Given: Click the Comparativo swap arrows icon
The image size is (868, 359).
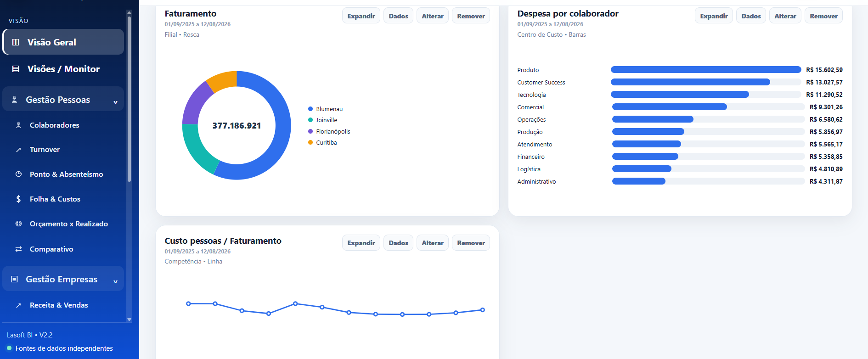Looking at the screenshot, I should click(18, 249).
